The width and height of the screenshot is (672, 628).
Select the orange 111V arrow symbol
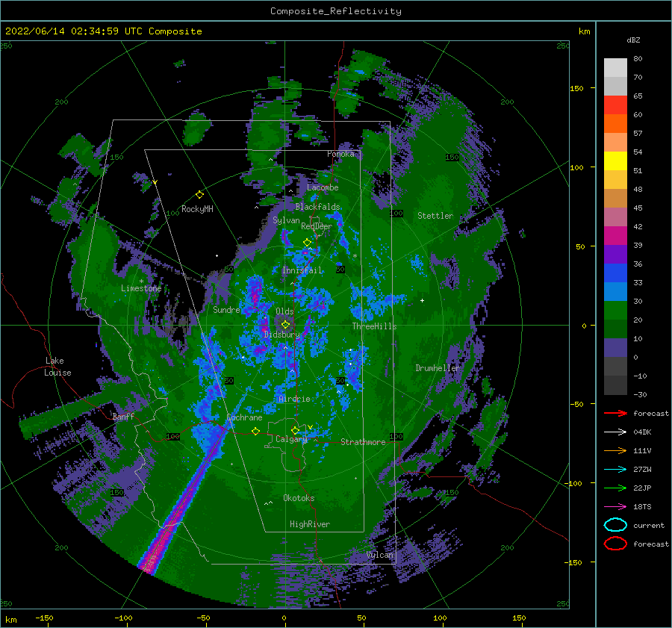point(615,450)
